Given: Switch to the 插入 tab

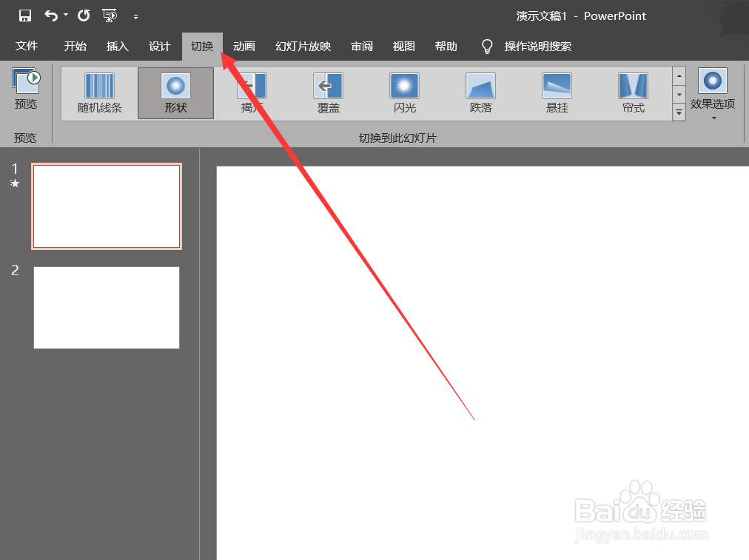Looking at the screenshot, I should pos(118,47).
